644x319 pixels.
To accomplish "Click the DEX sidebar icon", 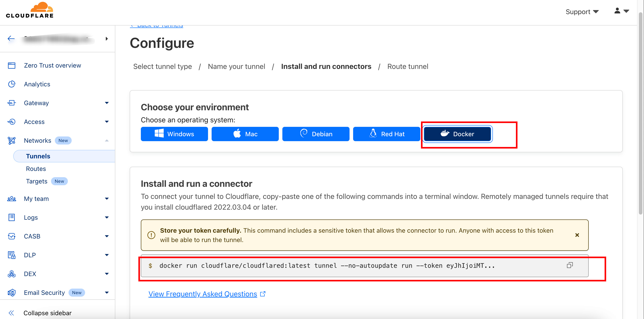I will pyautogui.click(x=11, y=274).
